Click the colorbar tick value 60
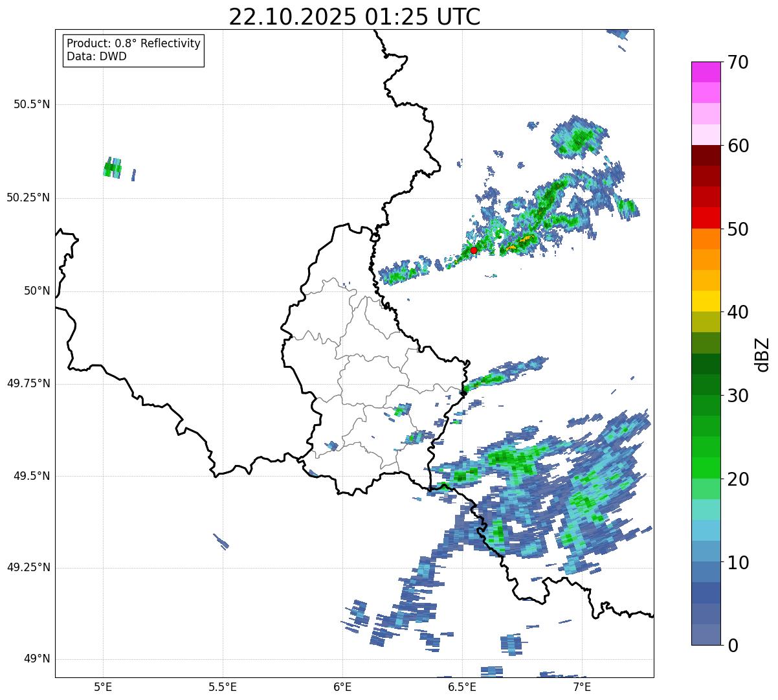Image resolution: width=778 pixels, height=700 pixels. pos(739,146)
